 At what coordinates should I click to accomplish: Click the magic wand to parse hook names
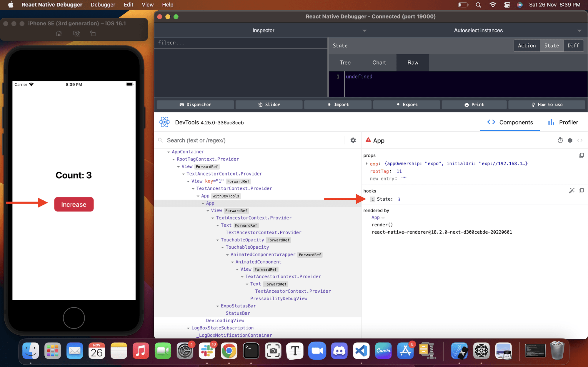tap(572, 191)
